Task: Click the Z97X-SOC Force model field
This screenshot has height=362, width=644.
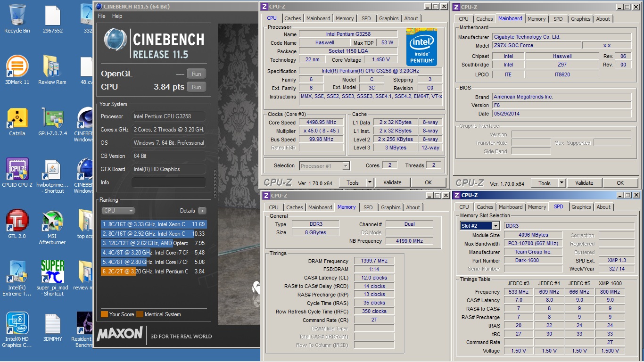Action: click(x=537, y=45)
